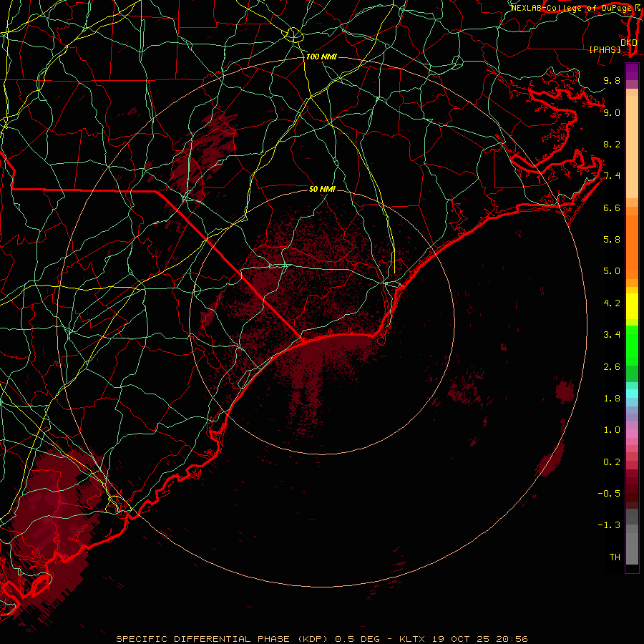Click the DKD product code label
The image size is (644, 644).
[x=629, y=42]
